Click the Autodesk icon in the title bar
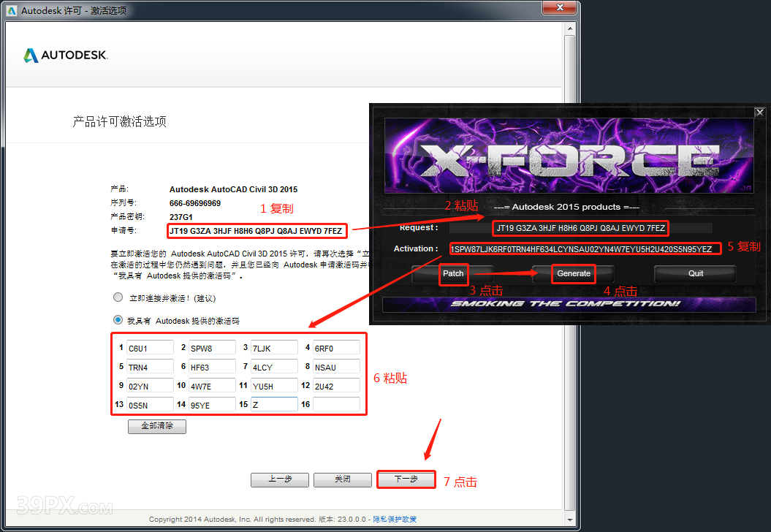This screenshot has width=771, height=532. [12, 10]
